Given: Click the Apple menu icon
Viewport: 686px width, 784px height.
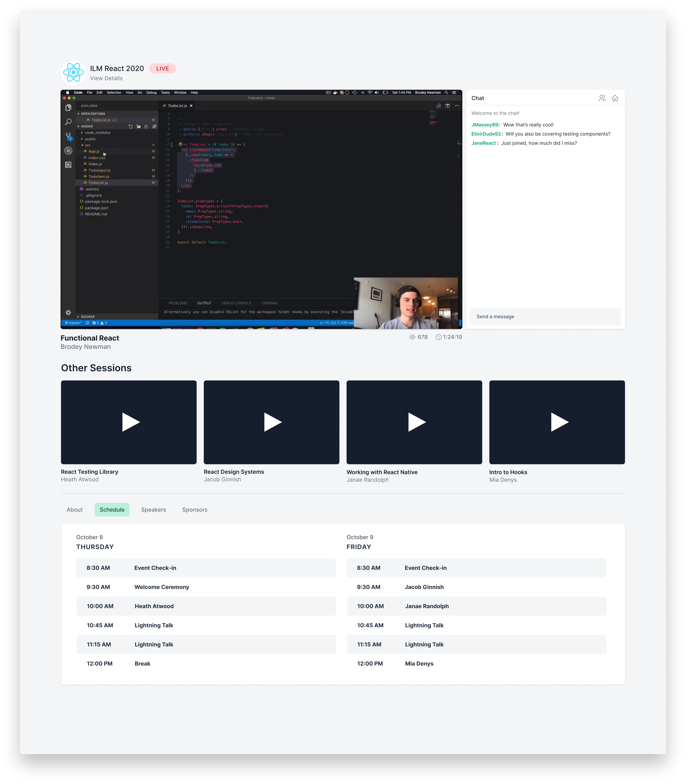Looking at the screenshot, I should click(x=68, y=92).
